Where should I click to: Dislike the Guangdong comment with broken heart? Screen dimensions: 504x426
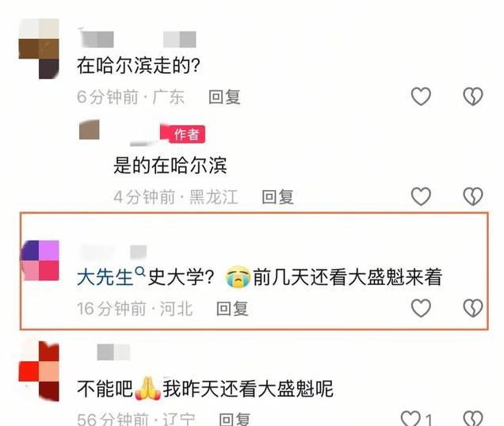pos(473,96)
